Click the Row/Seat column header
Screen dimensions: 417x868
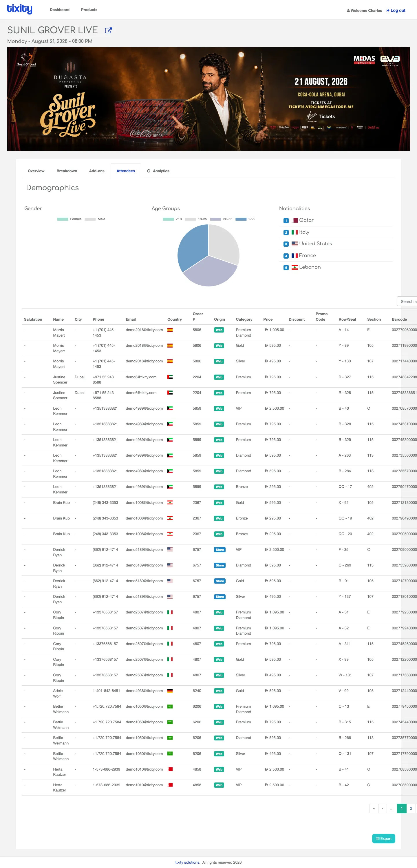347,319
